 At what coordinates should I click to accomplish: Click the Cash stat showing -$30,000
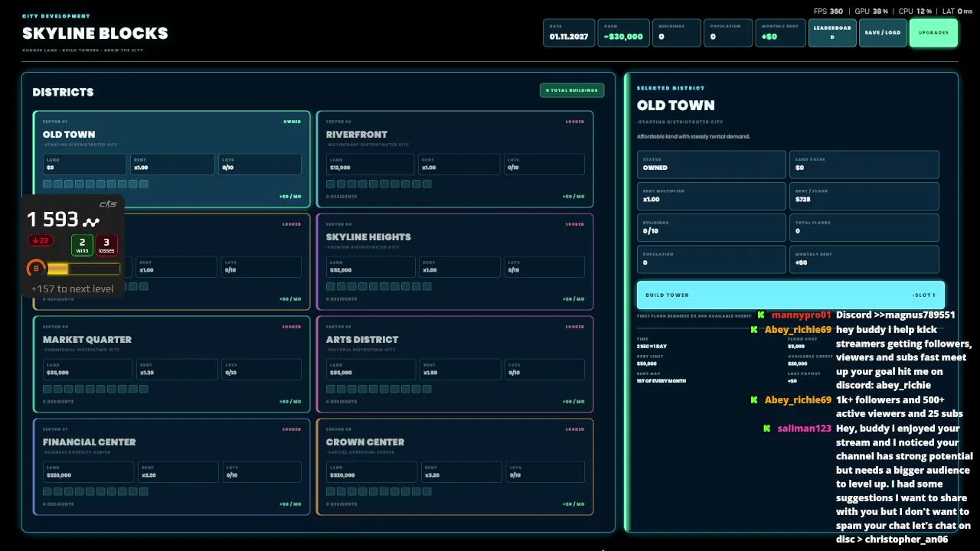pyautogui.click(x=623, y=33)
